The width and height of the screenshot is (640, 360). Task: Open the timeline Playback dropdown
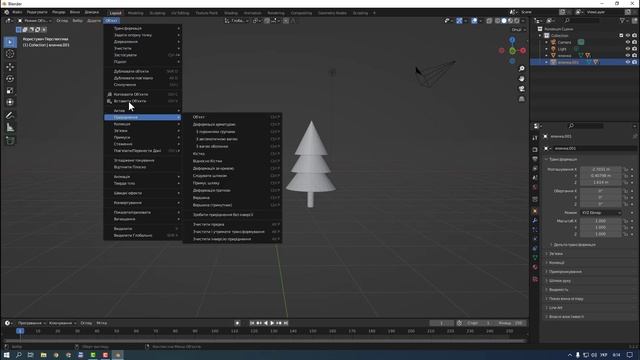pos(32,323)
